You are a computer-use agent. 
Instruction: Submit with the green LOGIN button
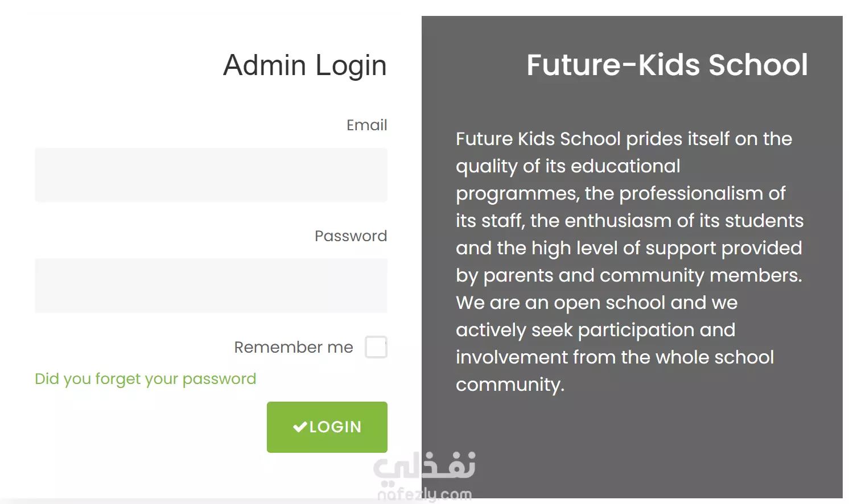(327, 427)
